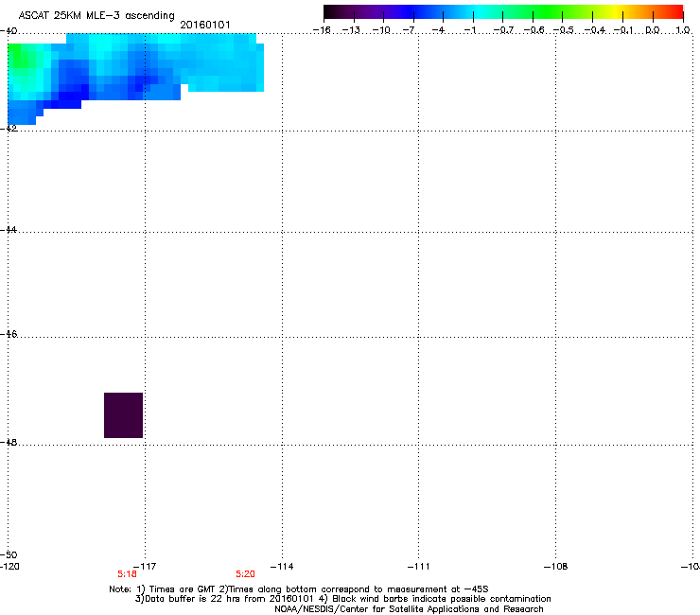Click the longitude axis label '-114'

click(x=282, y=567)
